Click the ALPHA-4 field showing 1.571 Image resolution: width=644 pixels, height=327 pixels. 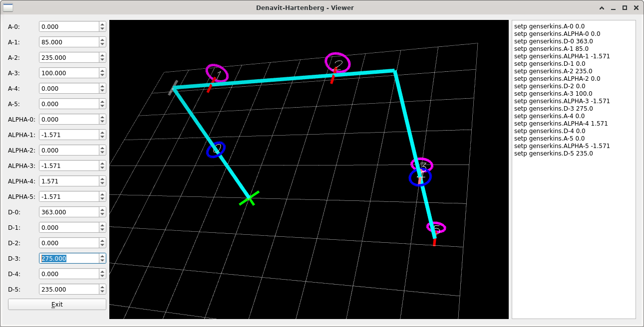pos(69,181)
